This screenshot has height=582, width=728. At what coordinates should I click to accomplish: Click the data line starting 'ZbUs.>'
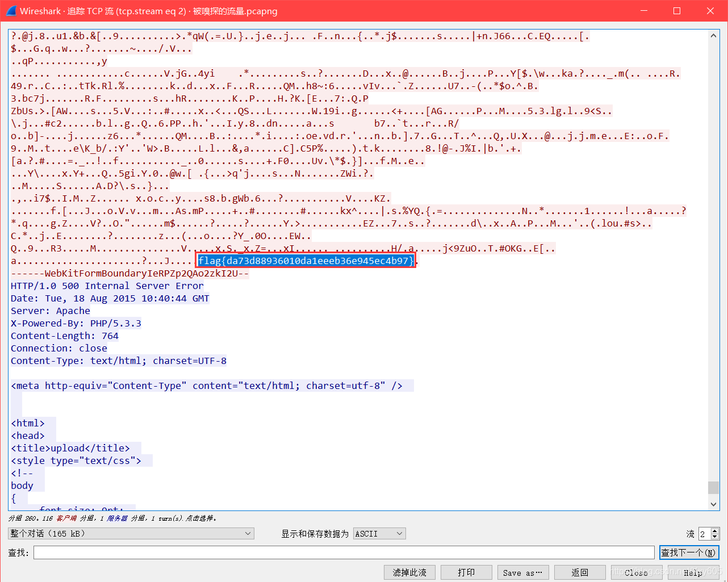[x=312, y=111]
